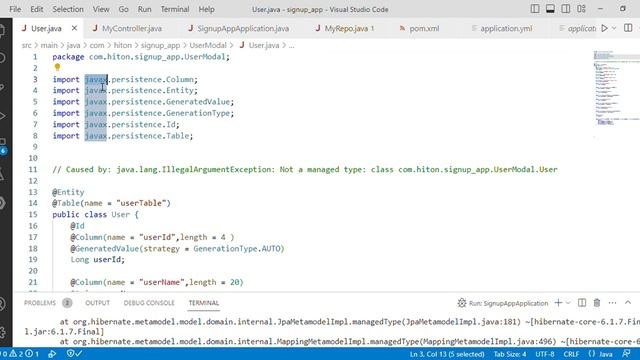Image resolution: width=640 pixels, height=360 pixels.
Task: Toggle the bottom panel layout icon
Action: coord(550,9)
